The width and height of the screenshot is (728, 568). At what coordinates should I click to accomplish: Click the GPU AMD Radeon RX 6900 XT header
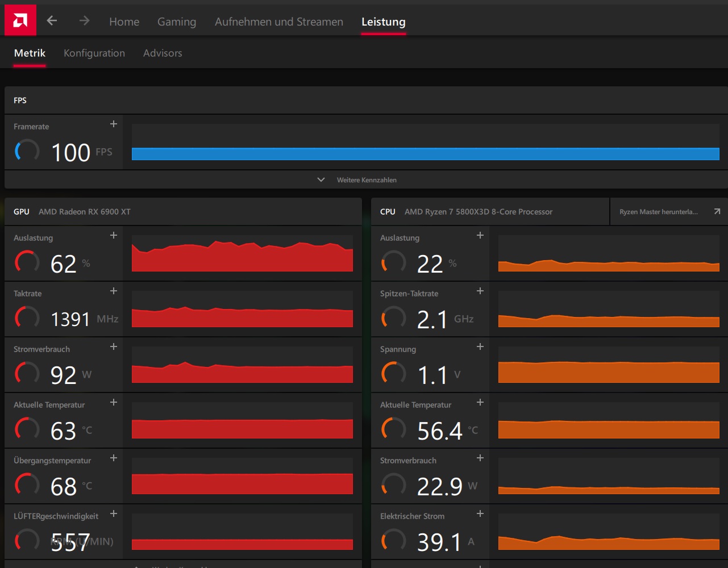click(x=183, y=211)
